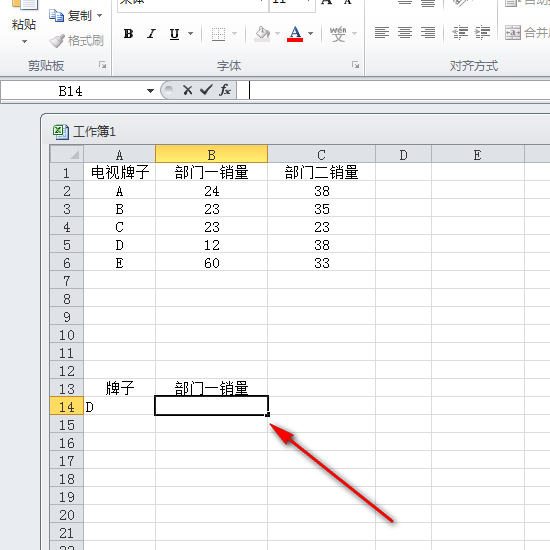Viewport: 550px width, 550px height.
Task: Open Clipboard group dialog launcher
Action: click(x=102, y=65)
